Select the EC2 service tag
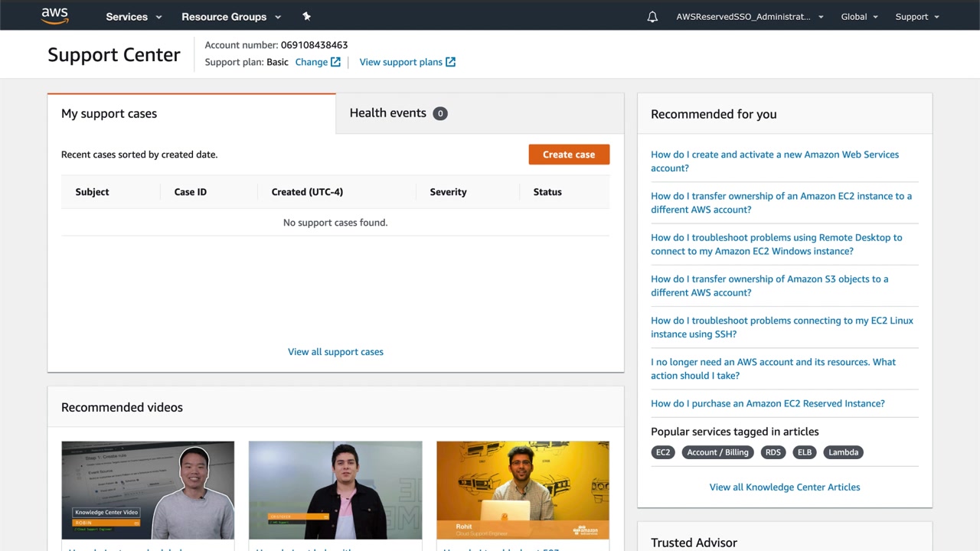 click(663, 452)
